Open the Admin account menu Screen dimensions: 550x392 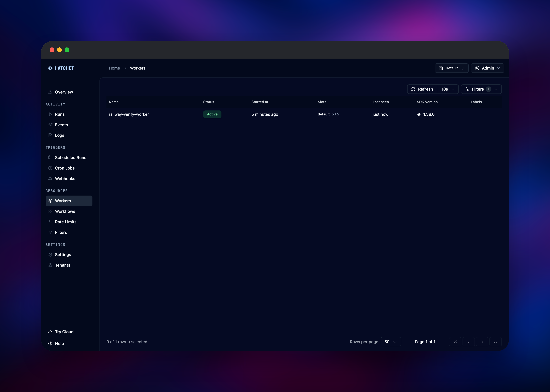(487, 68)
